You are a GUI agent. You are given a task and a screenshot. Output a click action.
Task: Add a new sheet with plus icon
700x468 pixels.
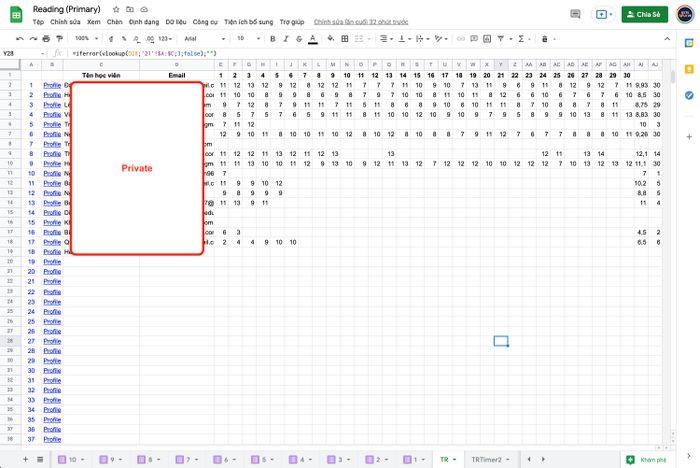(25, 459)
